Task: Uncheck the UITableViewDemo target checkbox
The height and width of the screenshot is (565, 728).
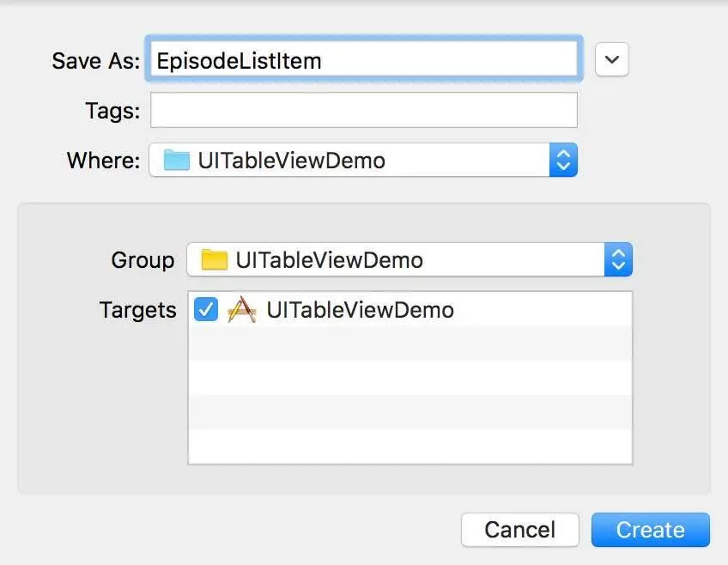Action: 206,309
